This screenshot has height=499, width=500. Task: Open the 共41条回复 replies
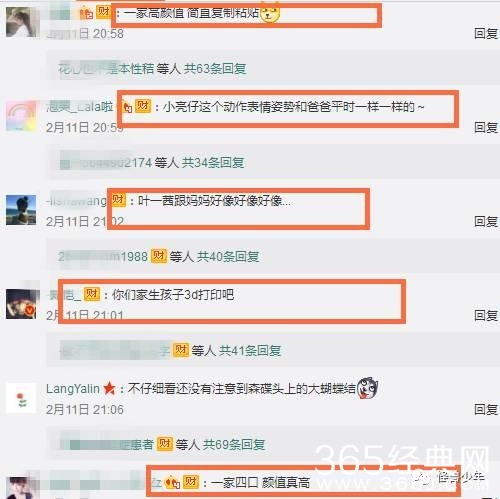click(250, 351)
